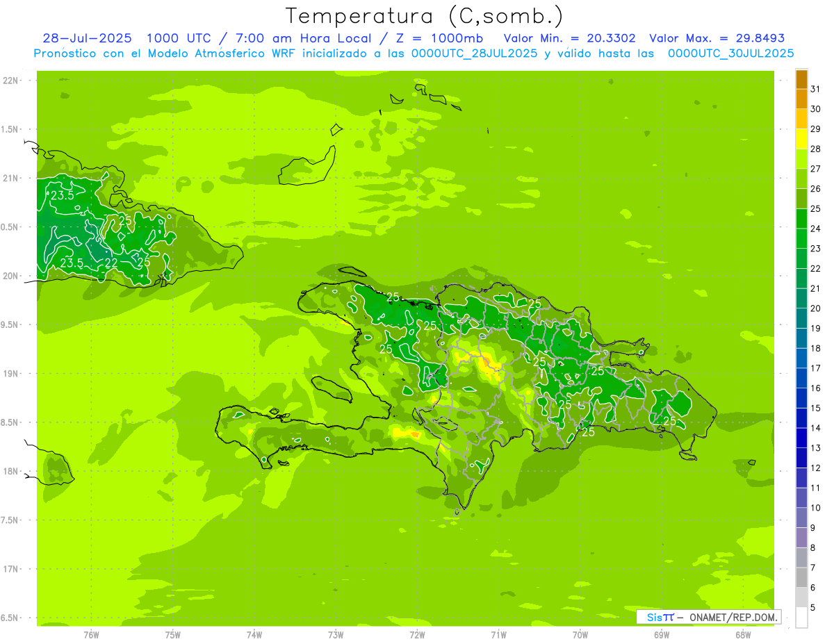The image size is (834, 644).
Task: Select the '0000UTC_30JUL2025' valid-until time
Action: click(730, 53)
